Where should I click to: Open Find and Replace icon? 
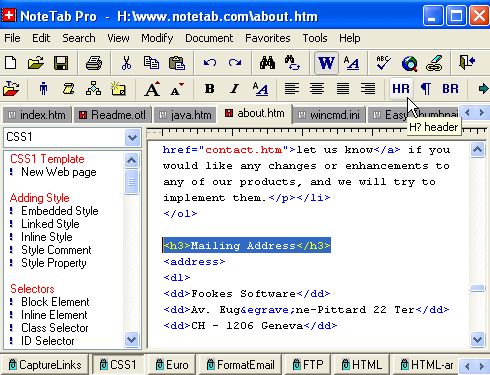pos(292,63)
